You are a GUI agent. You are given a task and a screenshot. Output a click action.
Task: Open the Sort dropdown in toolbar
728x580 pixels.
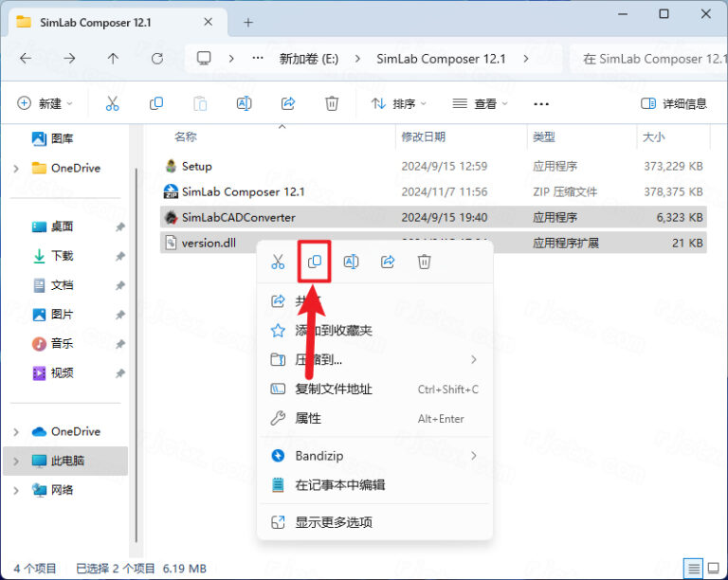[x=398, y=103]
